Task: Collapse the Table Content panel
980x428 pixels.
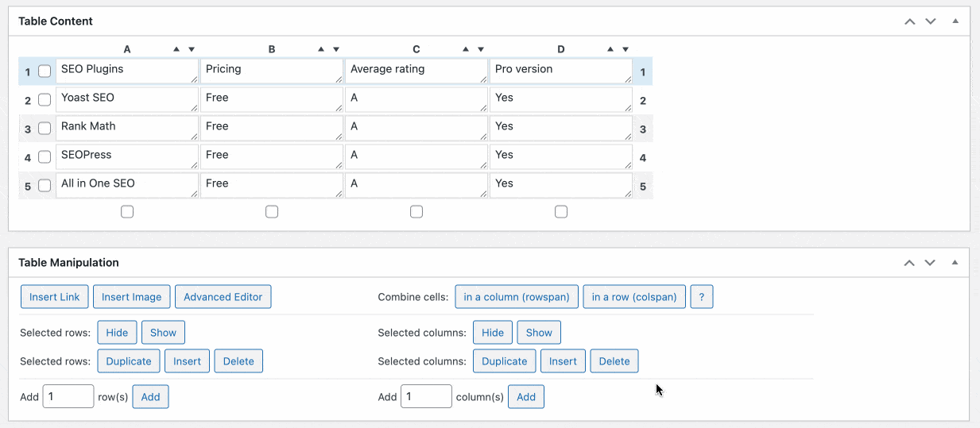Action: 955,21
